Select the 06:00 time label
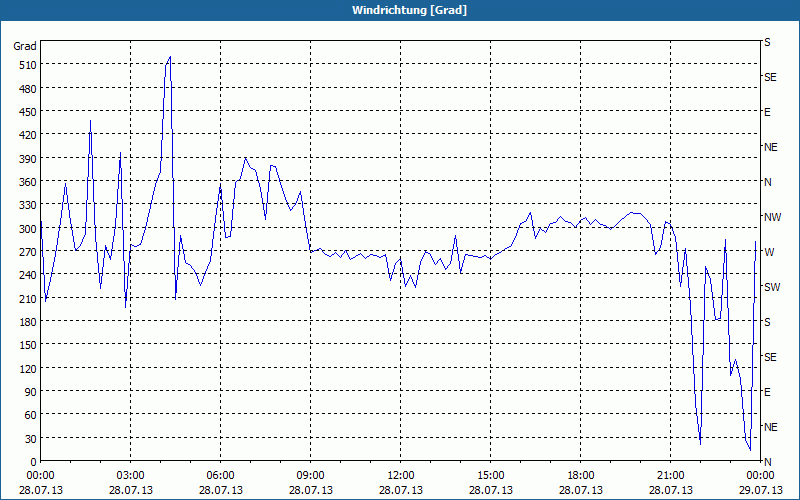Screen dimensions: 800x500 [220, 476]
